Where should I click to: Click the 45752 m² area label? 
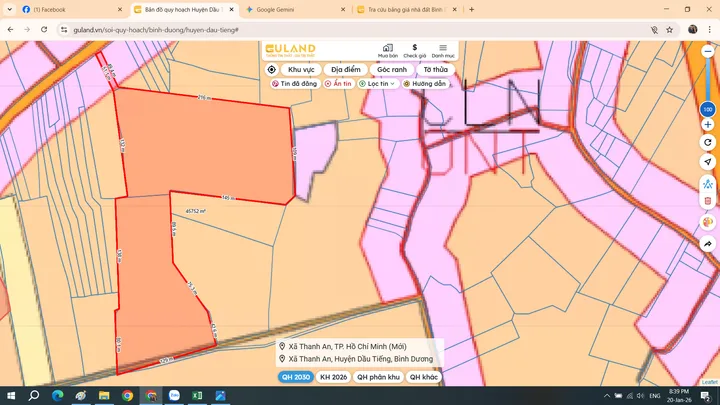pos(196,211)
